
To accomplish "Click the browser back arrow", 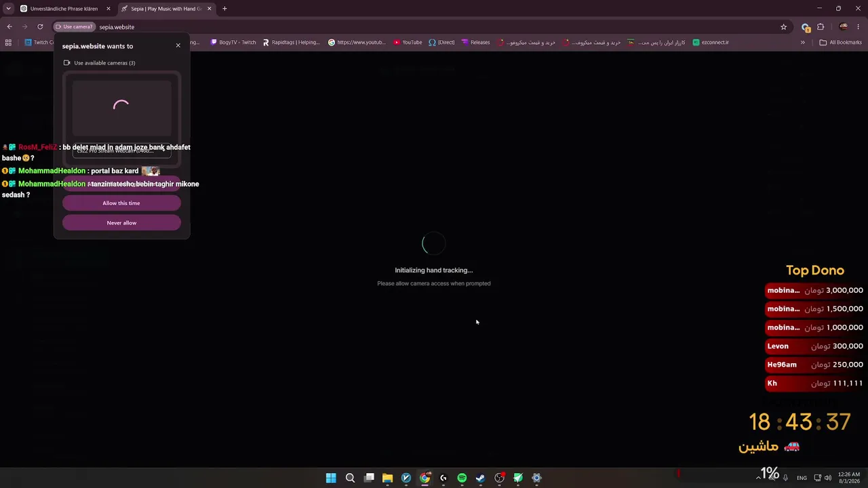I will click(x=9, y=27).
